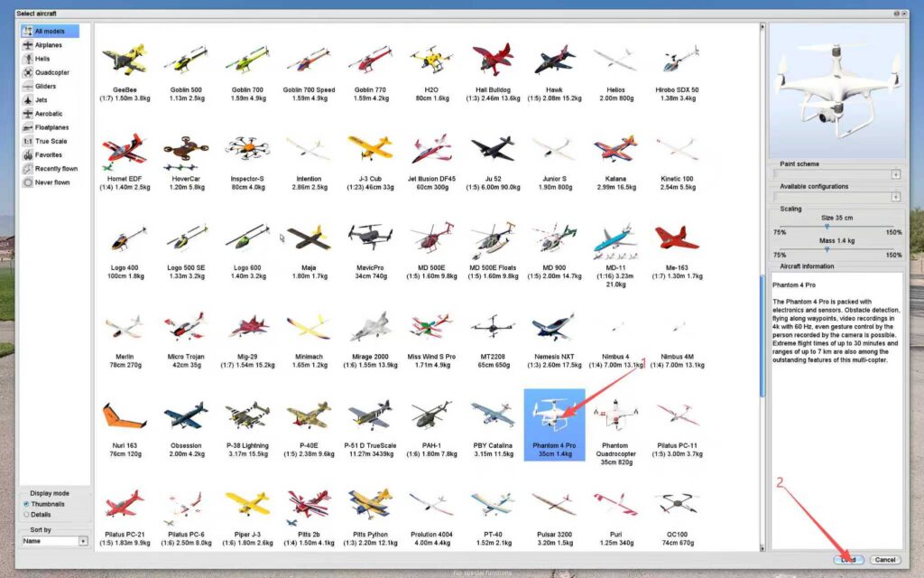Filter by Jets category icon
This screenshot has width=924, height=578.
tap(28, 99)
